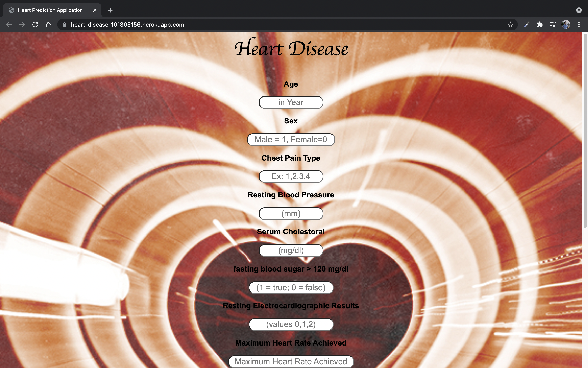Focus the Serum Cholestoral field
Image resolution: width=588 pixels, height=368 pixels.
click(291, 250)
